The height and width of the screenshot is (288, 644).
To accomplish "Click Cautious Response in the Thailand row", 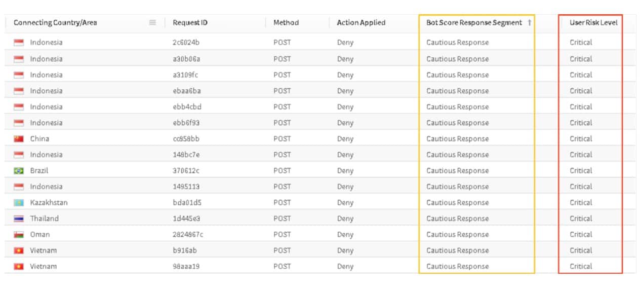I will (x=457, y=219).
